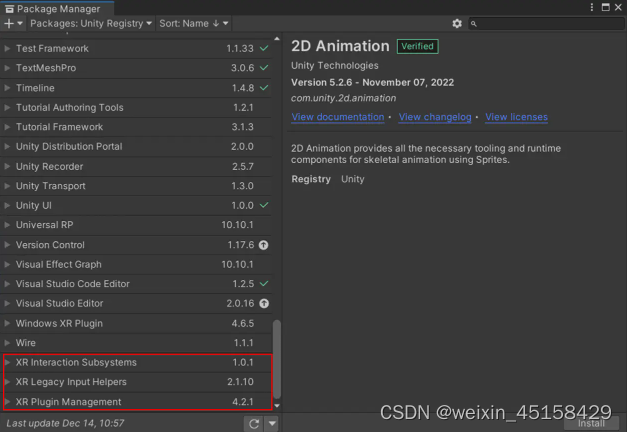
Task: Expand Wire package entry
Action: click(x=7, y=343)
